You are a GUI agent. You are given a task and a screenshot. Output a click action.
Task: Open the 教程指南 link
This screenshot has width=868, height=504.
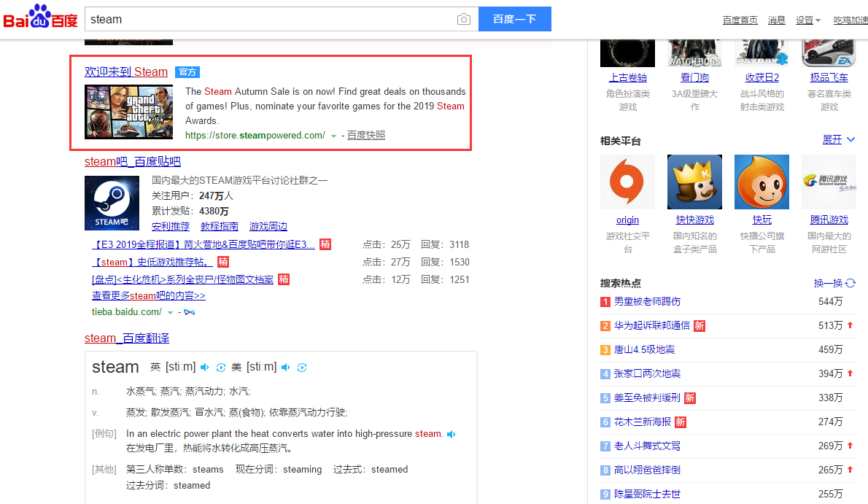point(220,227)
